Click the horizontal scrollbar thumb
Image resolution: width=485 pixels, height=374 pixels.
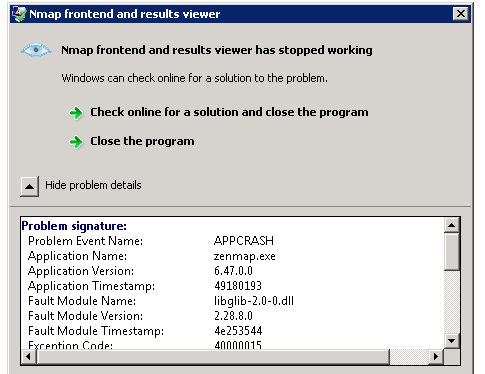pos(213,357)
